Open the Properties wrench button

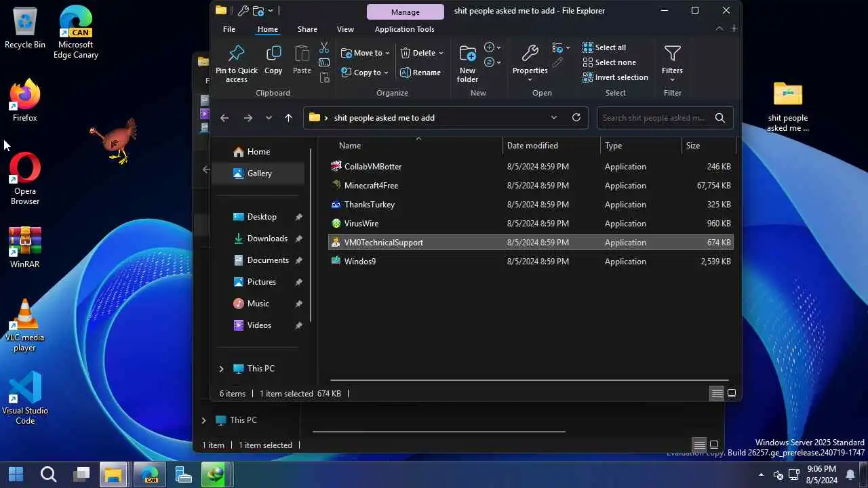pos(530,64)
